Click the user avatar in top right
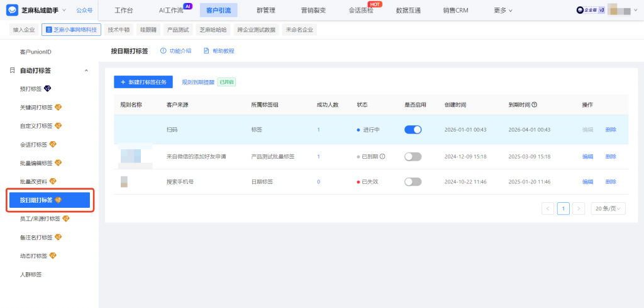This screenshot has height=308, width=644. pos(619,10)
